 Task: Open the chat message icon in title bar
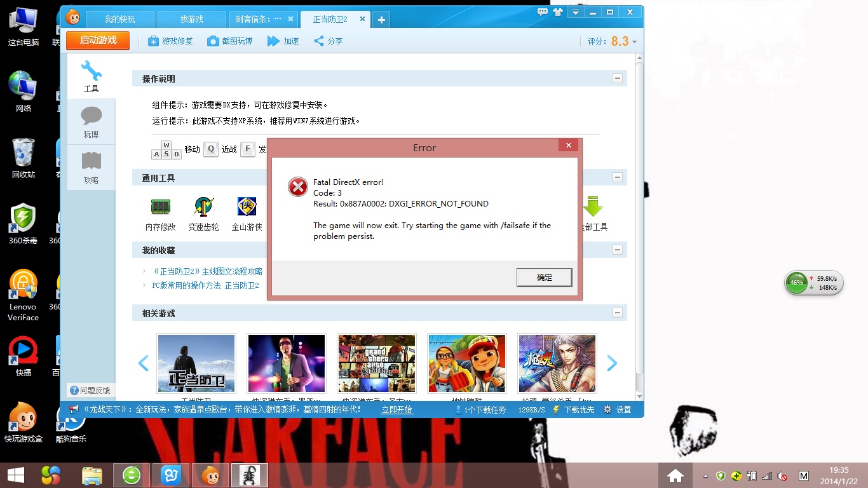[x=543, y=11]
